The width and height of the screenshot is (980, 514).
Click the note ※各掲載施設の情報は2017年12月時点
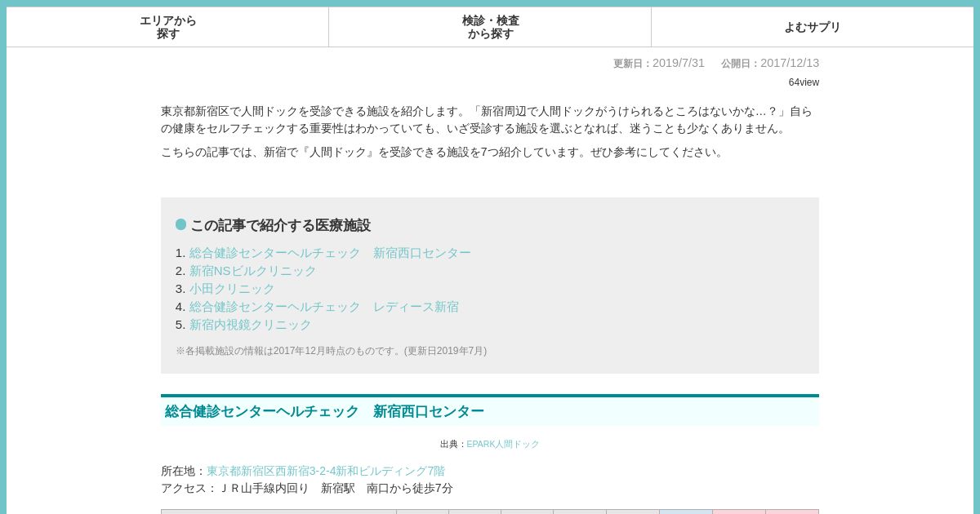pos(331,351)
